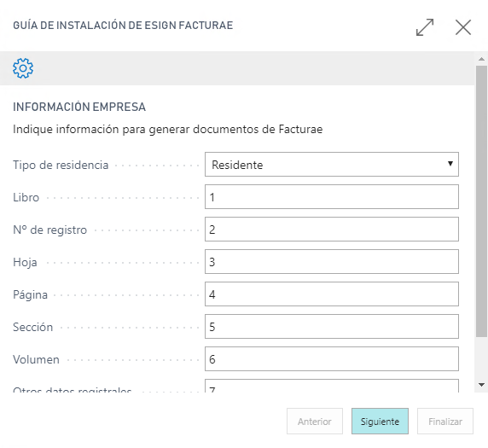Select the Sección input box

pyautogui.click(x=332, y=326)
